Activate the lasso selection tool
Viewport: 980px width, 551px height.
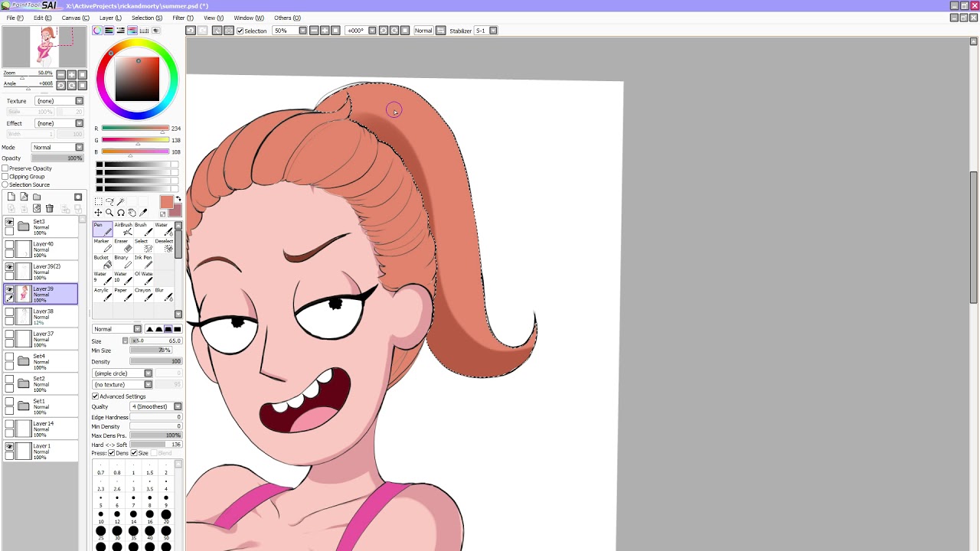pos(109,201)
